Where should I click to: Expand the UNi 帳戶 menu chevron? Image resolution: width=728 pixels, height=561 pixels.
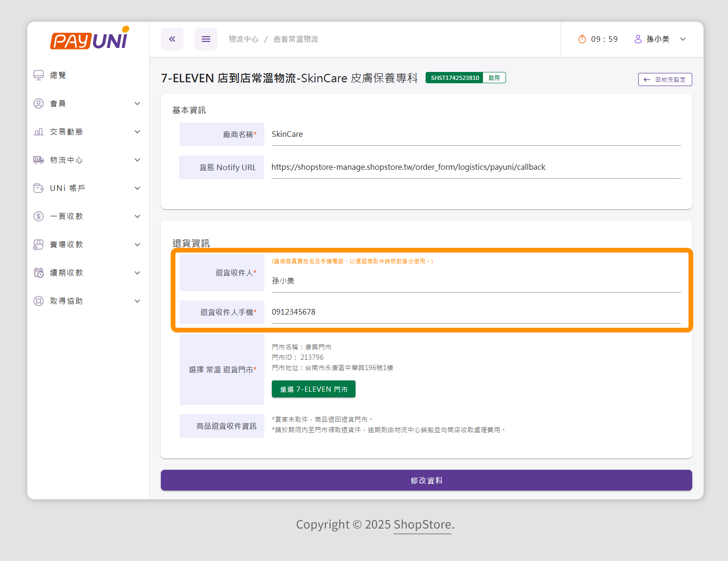coord(137,188)
